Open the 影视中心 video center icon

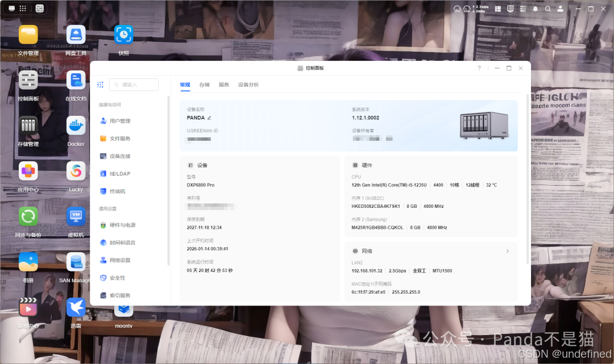tap(28, 307)
